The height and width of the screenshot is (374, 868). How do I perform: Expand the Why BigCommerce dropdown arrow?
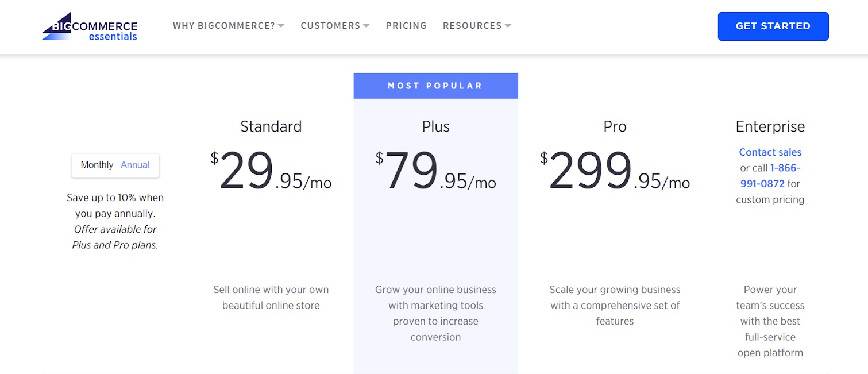[281, 26]
